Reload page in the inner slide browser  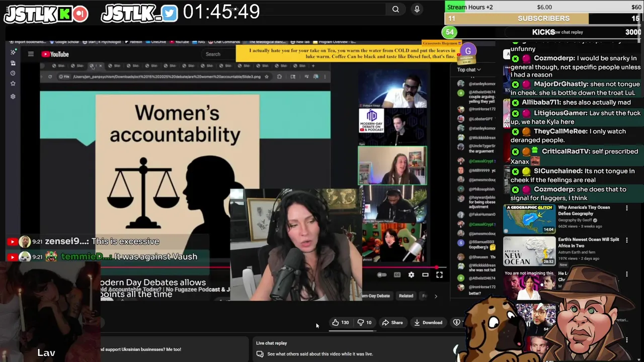point(50,76)
